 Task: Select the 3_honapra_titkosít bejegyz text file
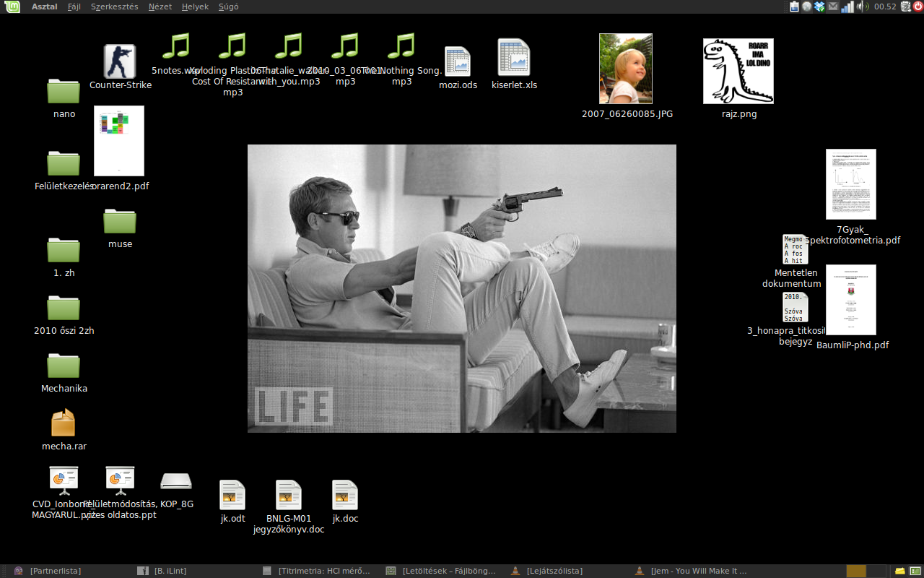[796, 307]
